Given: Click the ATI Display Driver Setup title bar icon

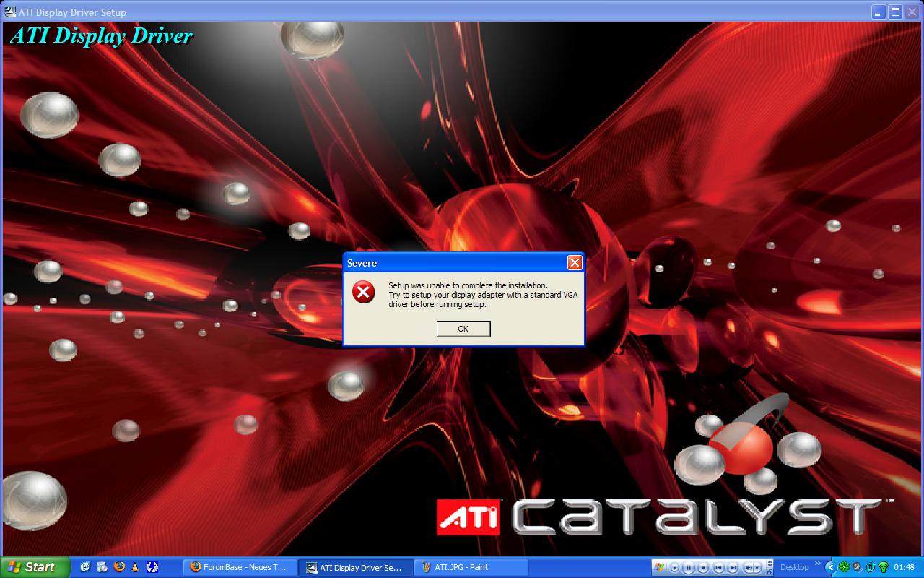Looking at the screenshot, I should click(9, 12).
